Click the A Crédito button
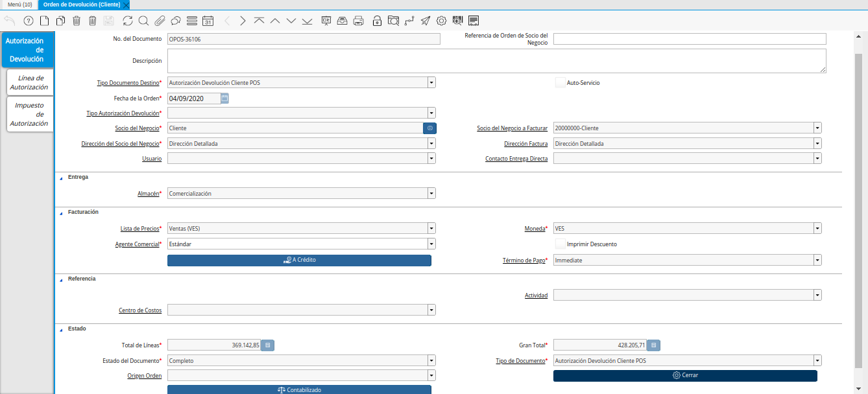868x394 pixels. point(299,260)
